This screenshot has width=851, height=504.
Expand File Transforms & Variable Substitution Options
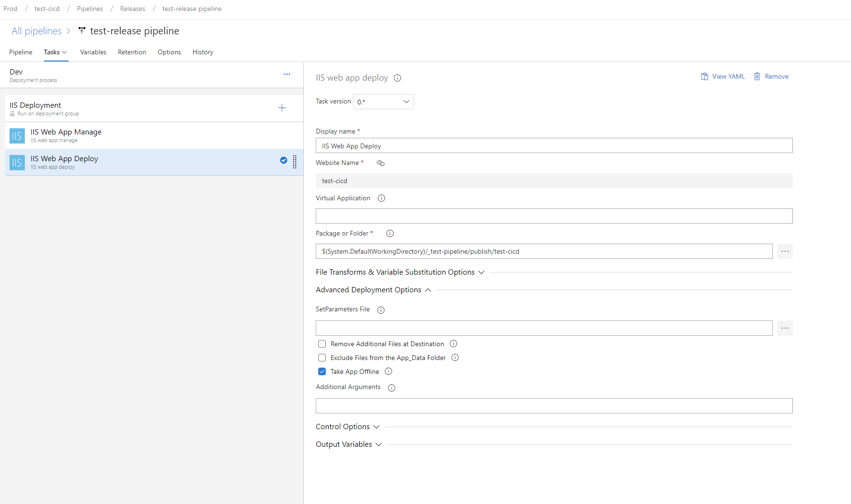pos(400,272)
